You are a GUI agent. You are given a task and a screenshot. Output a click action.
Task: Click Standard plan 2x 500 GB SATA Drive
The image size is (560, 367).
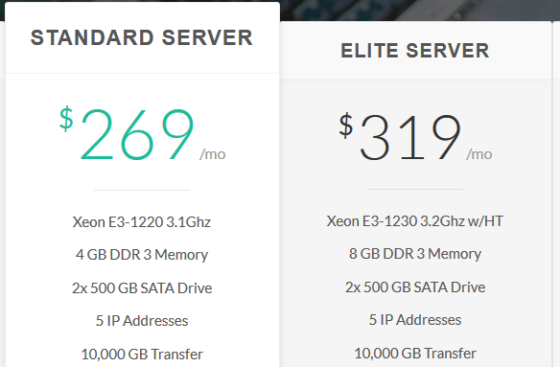point(142,288)
